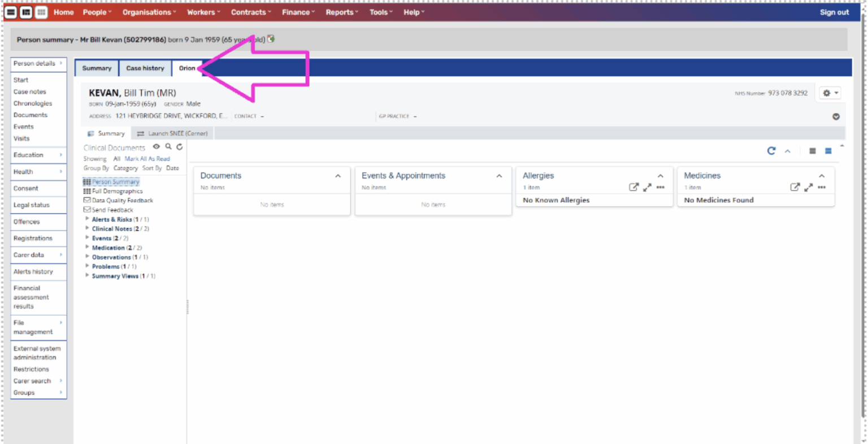Screen dimensions: 868x444
Task: Switch to the blue tile view toggle
Action: pos(828,151)
